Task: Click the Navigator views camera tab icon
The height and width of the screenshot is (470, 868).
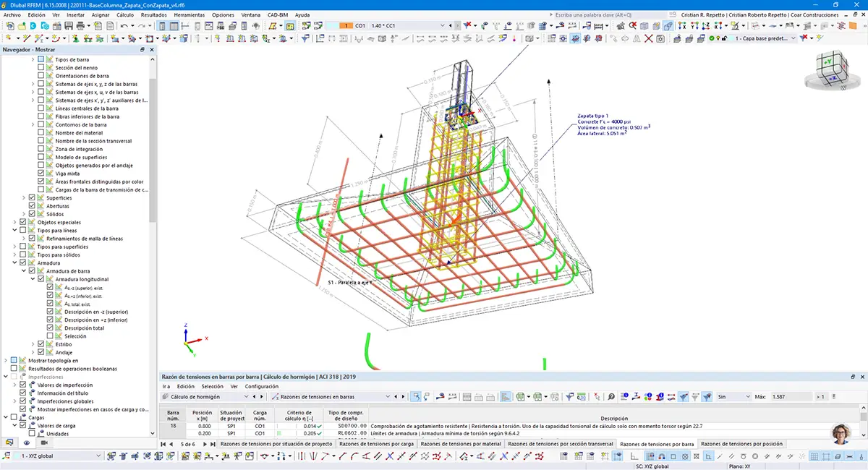Action: coord(43,443)
